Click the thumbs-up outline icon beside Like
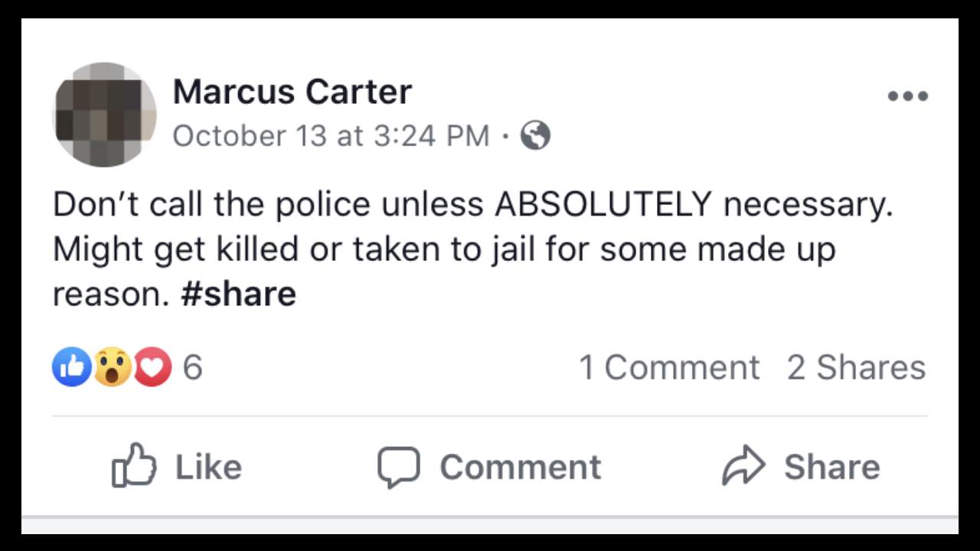 click(134, 465)
